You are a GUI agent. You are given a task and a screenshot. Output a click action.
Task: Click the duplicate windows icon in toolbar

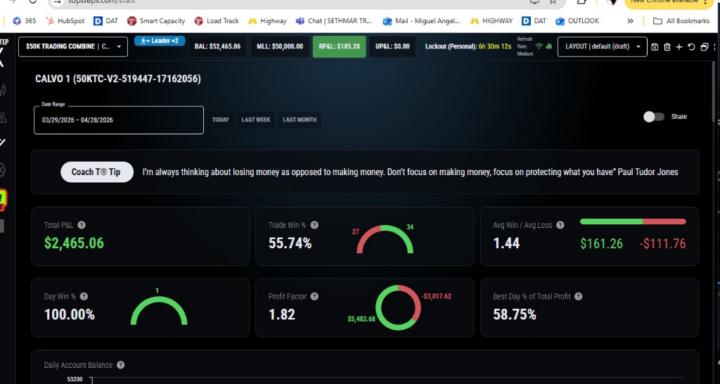[704, 47]
